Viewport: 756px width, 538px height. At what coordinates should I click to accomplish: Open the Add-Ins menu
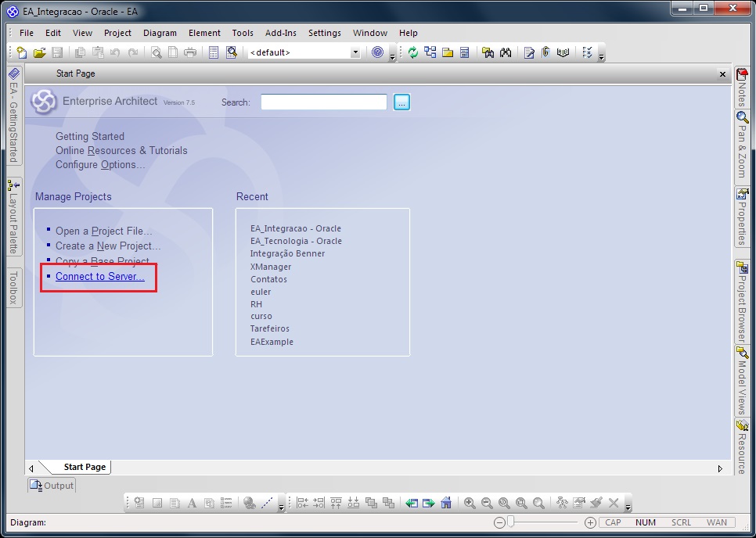coord(281,33)
